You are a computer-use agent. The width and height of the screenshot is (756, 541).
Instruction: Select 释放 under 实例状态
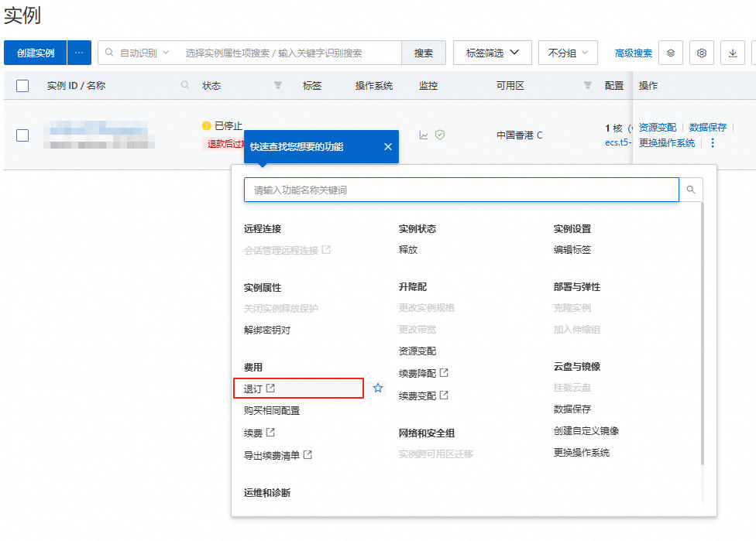(408, 249)
